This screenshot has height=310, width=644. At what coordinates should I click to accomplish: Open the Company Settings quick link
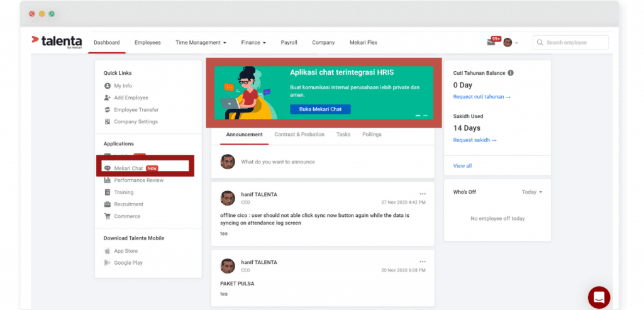tap(136, 121)
